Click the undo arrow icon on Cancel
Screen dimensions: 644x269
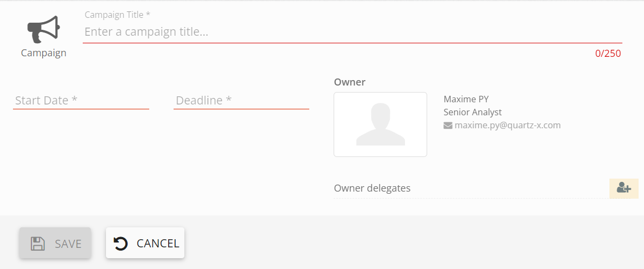click(121, 244)
